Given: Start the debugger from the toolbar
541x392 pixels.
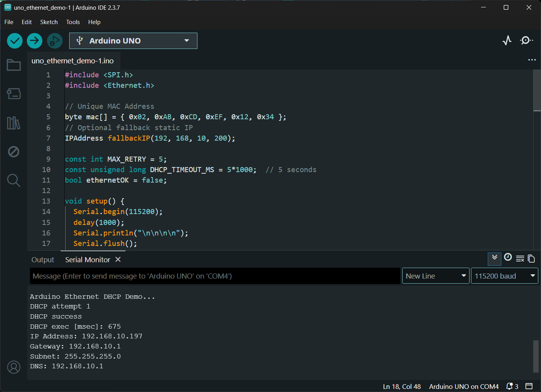Looking at the screenshot, I should point(54,41).
